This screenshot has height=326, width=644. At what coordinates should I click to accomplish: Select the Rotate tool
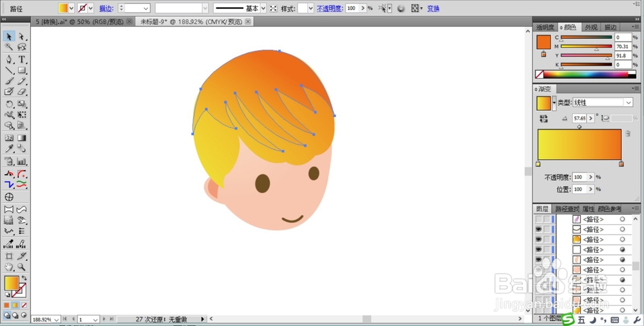8,104
